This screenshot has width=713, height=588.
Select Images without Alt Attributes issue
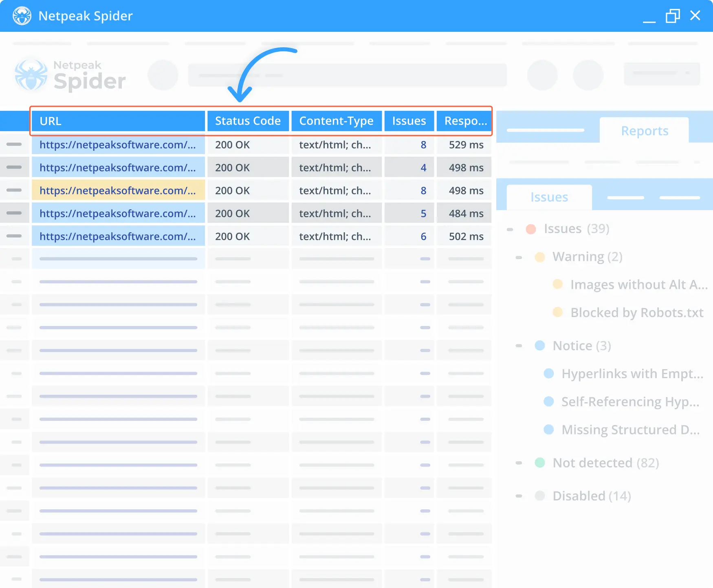[639, 284]
